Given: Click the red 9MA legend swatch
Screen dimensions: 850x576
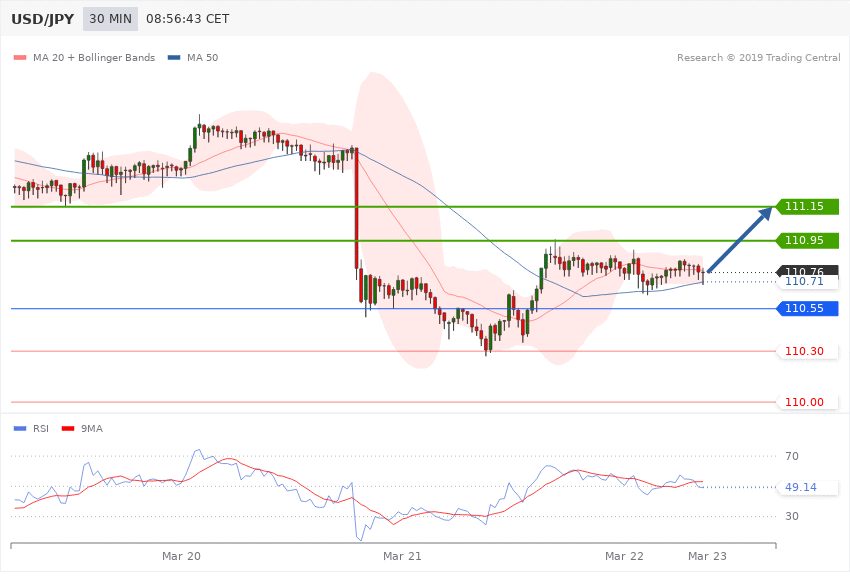Looking at the screenshot, I should coord(68,429).
